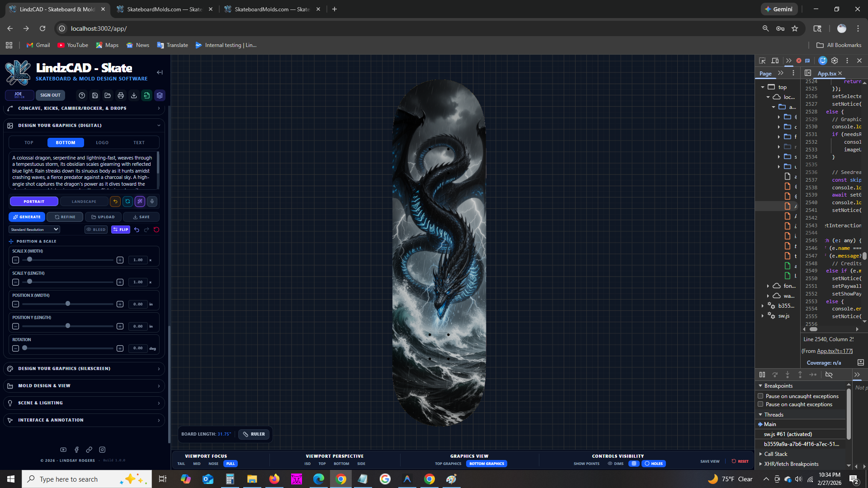Screen dimensions: 868x488
Task: Click the layers icon at toolbar's right end
Action: (x=160, y=95)
